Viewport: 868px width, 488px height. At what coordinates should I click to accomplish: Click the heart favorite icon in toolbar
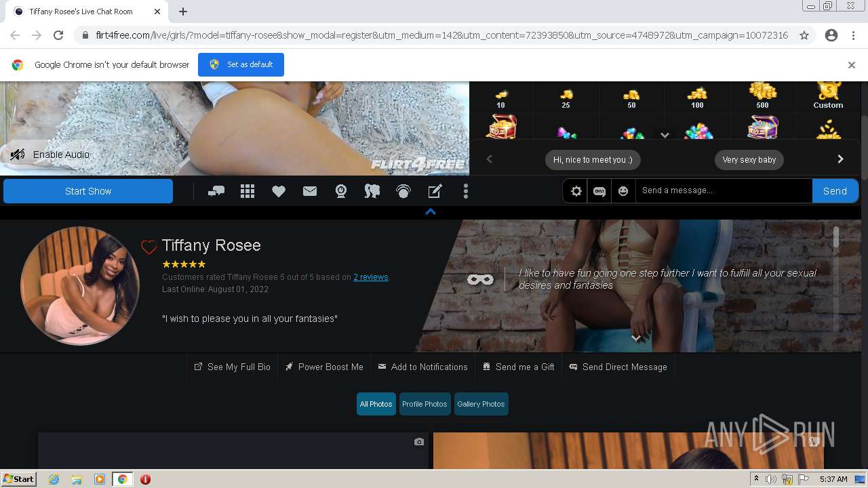279,192
